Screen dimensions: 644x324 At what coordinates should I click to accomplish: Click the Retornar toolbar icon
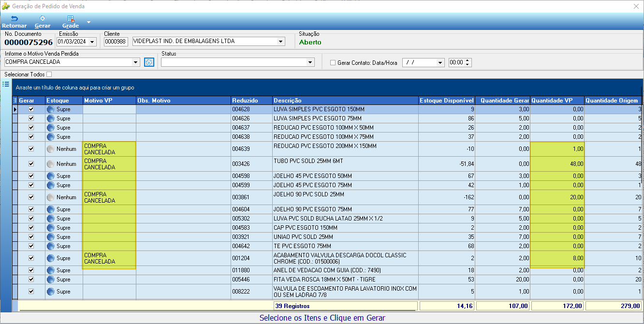point(14,19)
